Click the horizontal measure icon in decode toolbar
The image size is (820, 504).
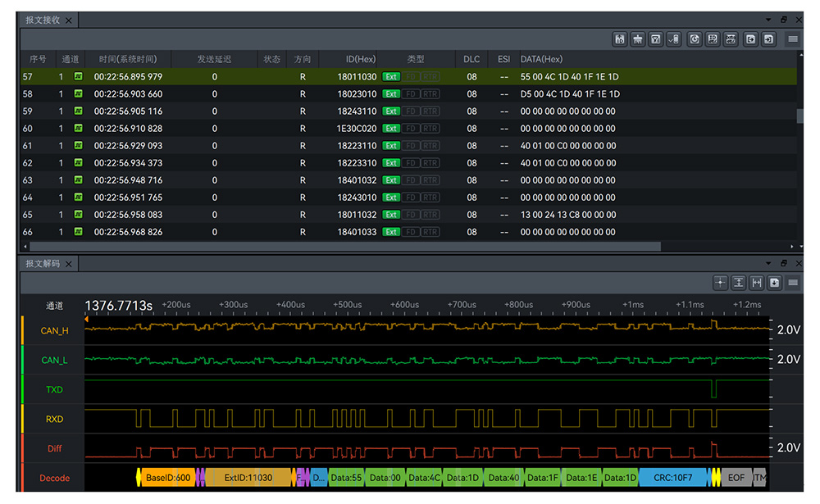point(756,283)
